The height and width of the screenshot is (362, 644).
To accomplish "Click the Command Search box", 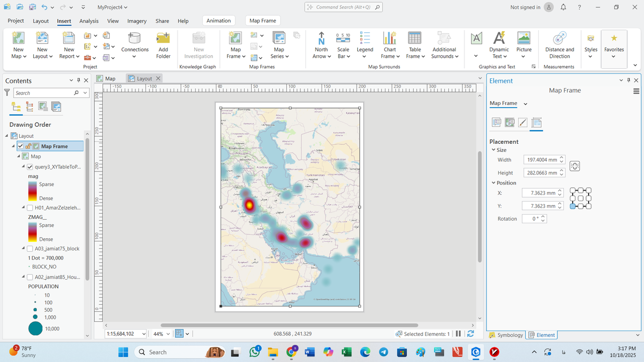I will (x=344, y=7).
